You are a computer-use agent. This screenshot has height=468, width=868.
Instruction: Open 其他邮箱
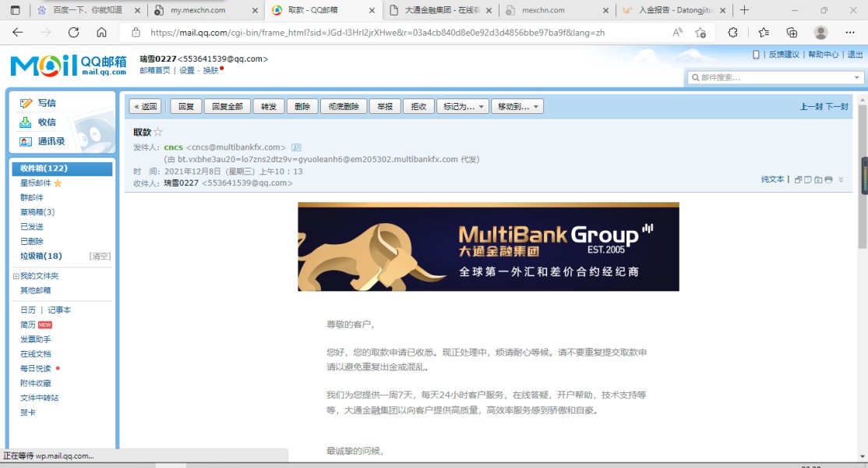pyautogui.click(x=35, y=290)
